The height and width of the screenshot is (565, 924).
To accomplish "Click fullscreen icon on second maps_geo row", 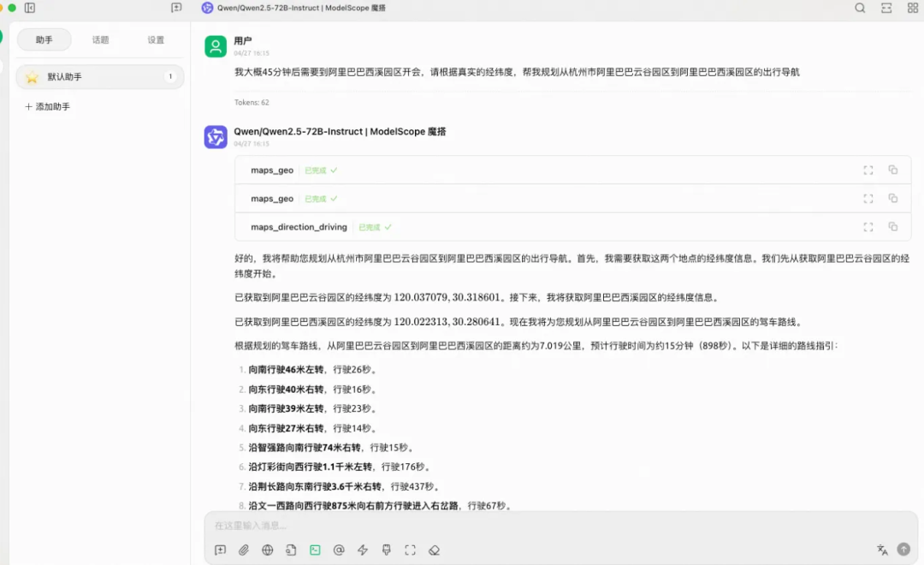I will [x=868, y=198].
